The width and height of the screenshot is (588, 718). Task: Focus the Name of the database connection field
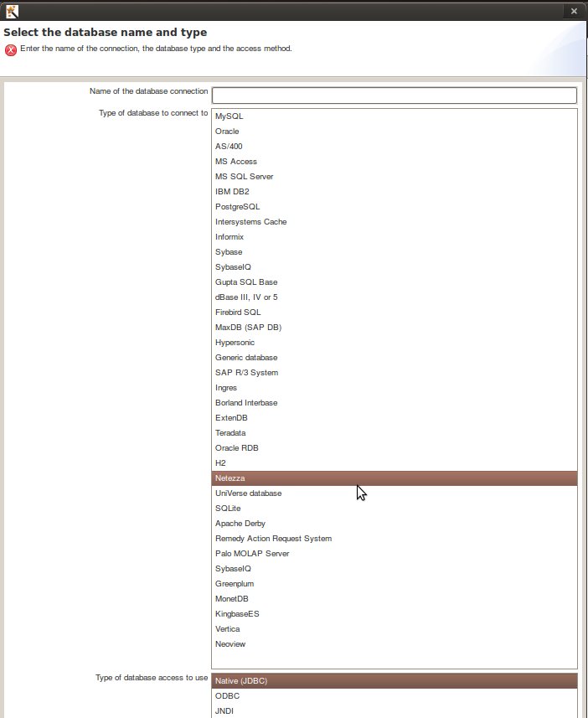[395, 96]
